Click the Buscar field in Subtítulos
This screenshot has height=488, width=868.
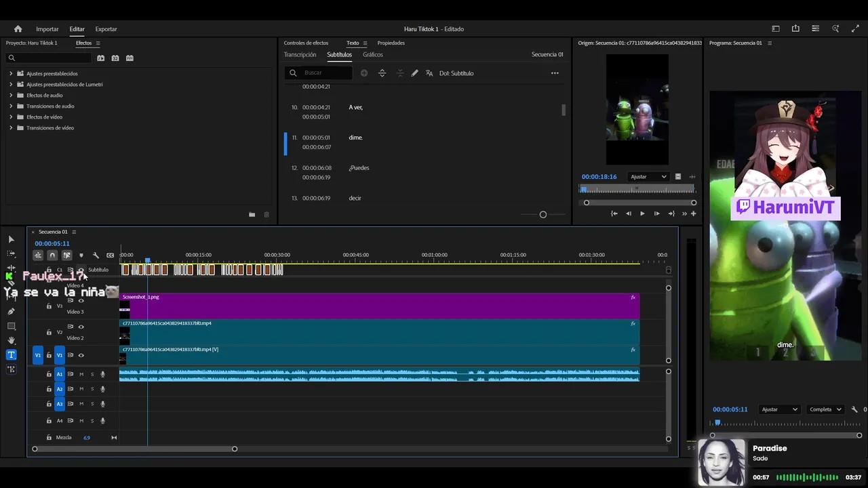click(x=319, y=73)
